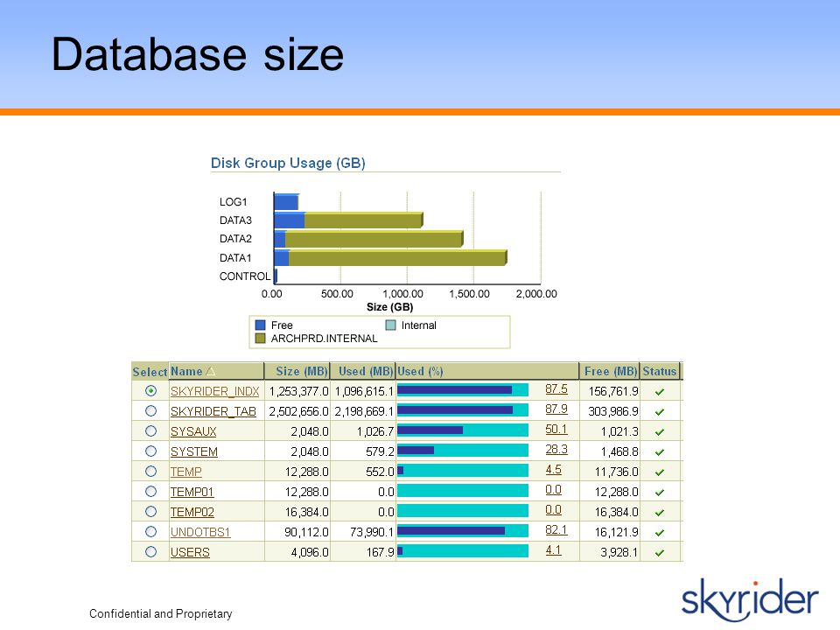
Task: Click the TEMP02 0.0 used percent link
Action: coord(553,510)
